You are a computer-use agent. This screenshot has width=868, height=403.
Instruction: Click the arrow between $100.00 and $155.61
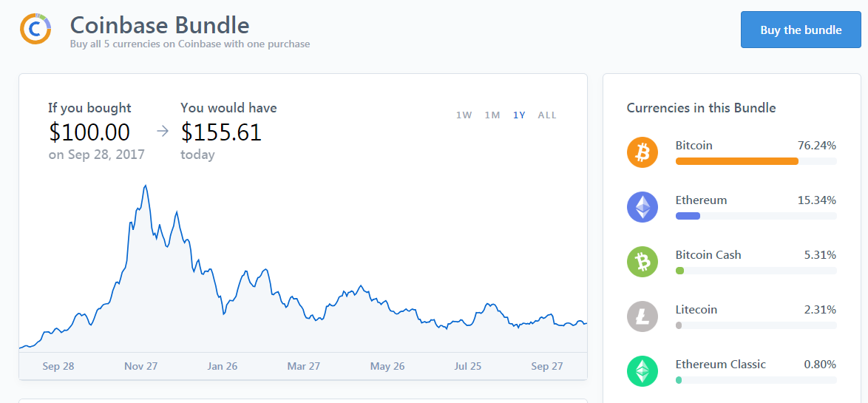[163, 132]
